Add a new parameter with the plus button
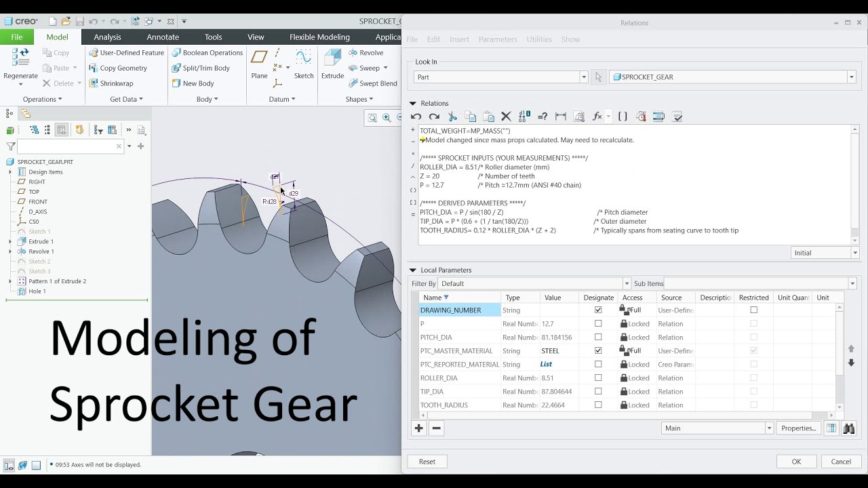Image resolution: width=868 pixels, height=488 pixels. point(418,428)
